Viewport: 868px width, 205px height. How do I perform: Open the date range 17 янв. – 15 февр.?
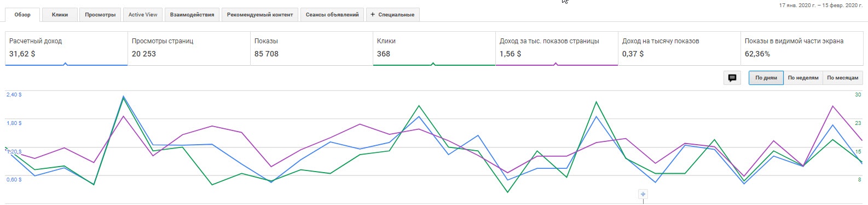tap(821, 5)
